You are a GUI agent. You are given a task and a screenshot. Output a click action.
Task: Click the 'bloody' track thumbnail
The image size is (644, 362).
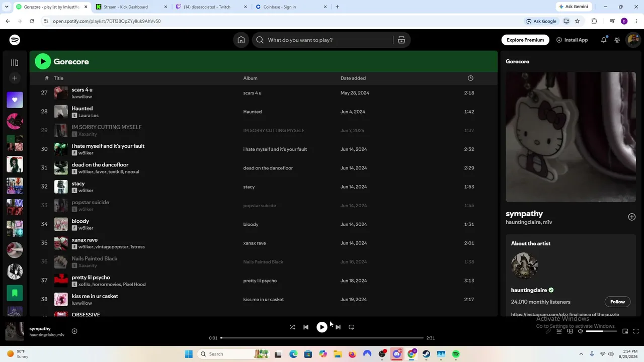[x=61, y=224]
